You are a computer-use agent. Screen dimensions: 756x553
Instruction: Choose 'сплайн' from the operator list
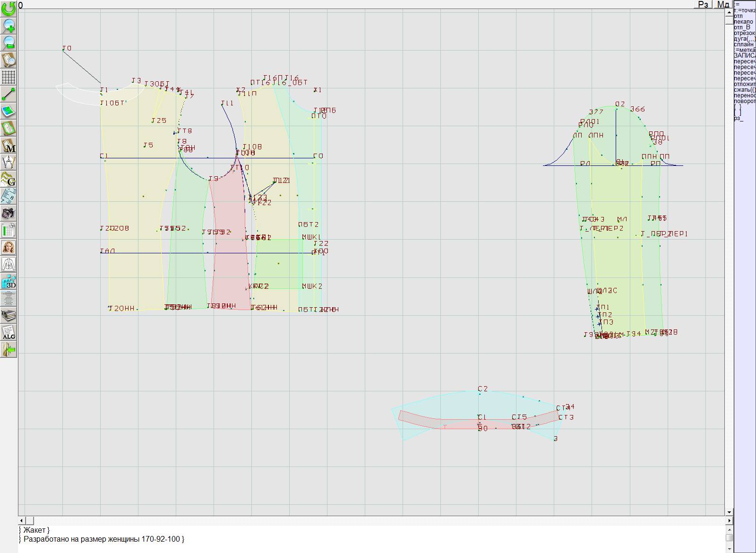tap(744, 44)
